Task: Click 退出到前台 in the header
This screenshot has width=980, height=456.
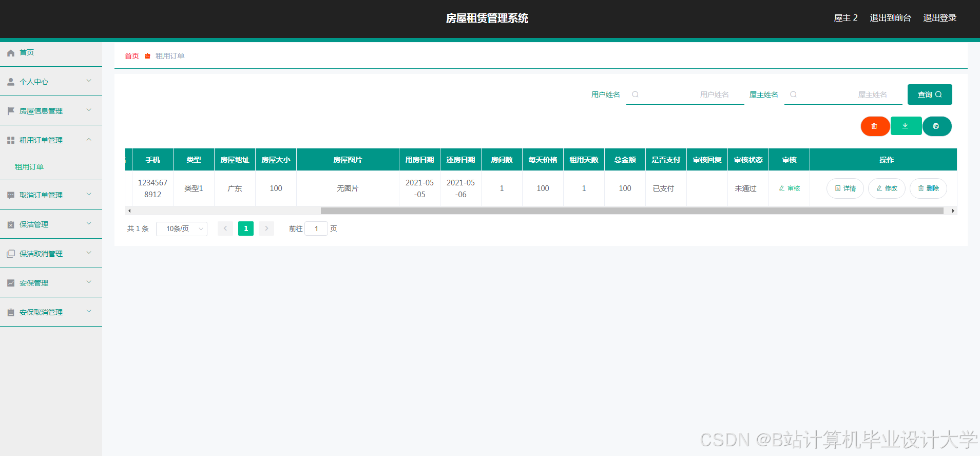Action: tap(891, 18)
